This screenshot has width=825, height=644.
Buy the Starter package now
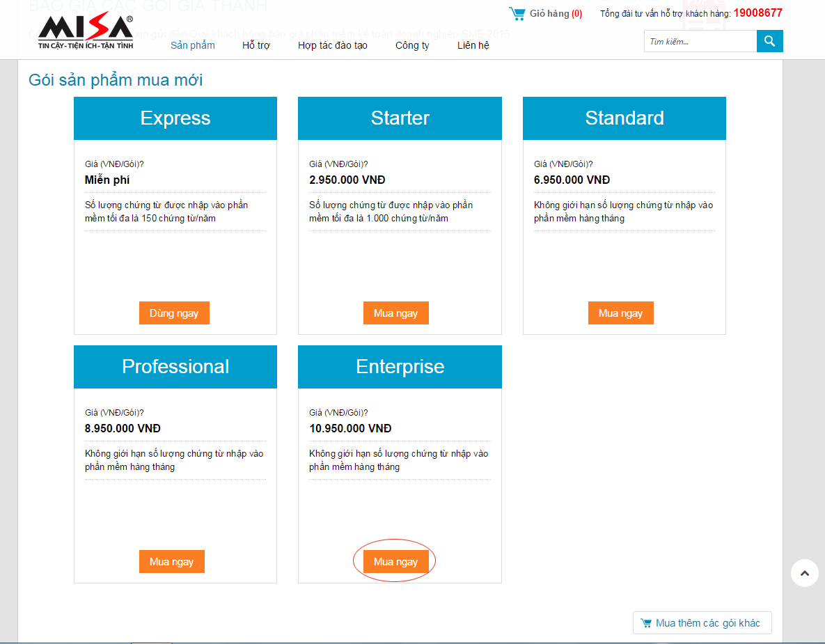[x=395, y=313]
